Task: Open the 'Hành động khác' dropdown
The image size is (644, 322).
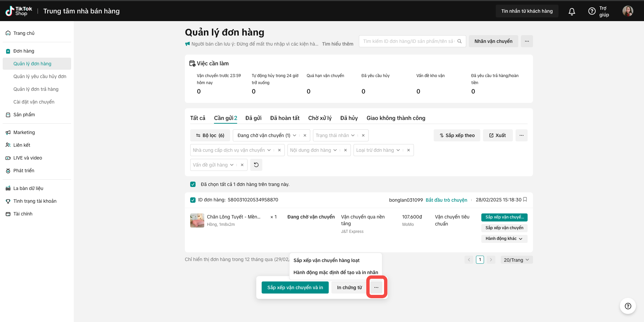Action: pyautogui.click(x=504, y=239)
